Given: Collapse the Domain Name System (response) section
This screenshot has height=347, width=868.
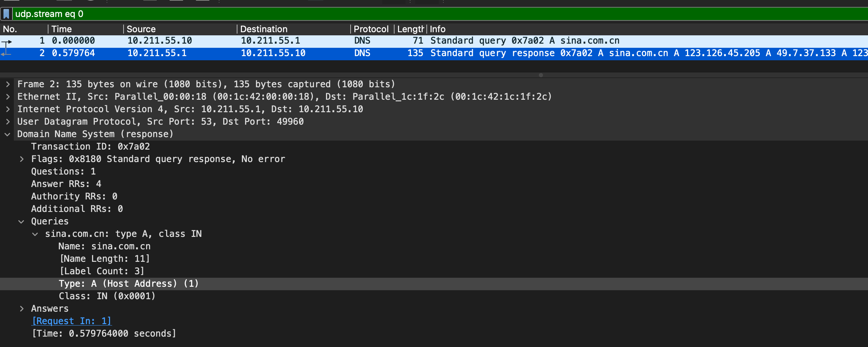Looking at the screenshot, I should click(8, 134).
